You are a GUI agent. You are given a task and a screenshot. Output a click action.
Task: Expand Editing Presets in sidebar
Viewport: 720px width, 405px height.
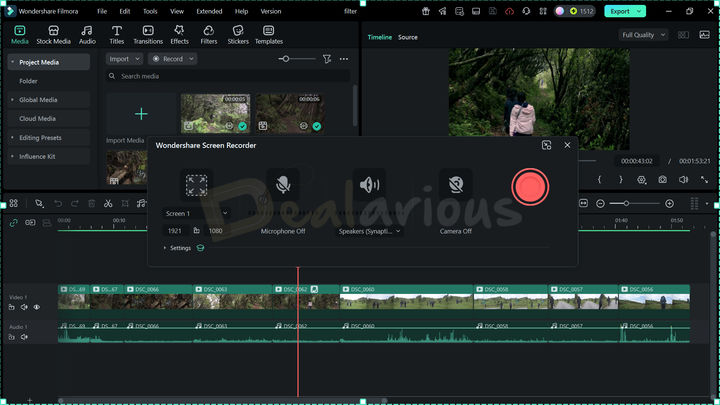[12, 138]
